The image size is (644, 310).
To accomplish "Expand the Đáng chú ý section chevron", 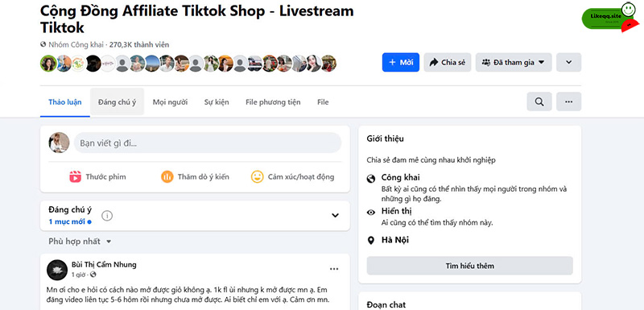I will (335, 215).
